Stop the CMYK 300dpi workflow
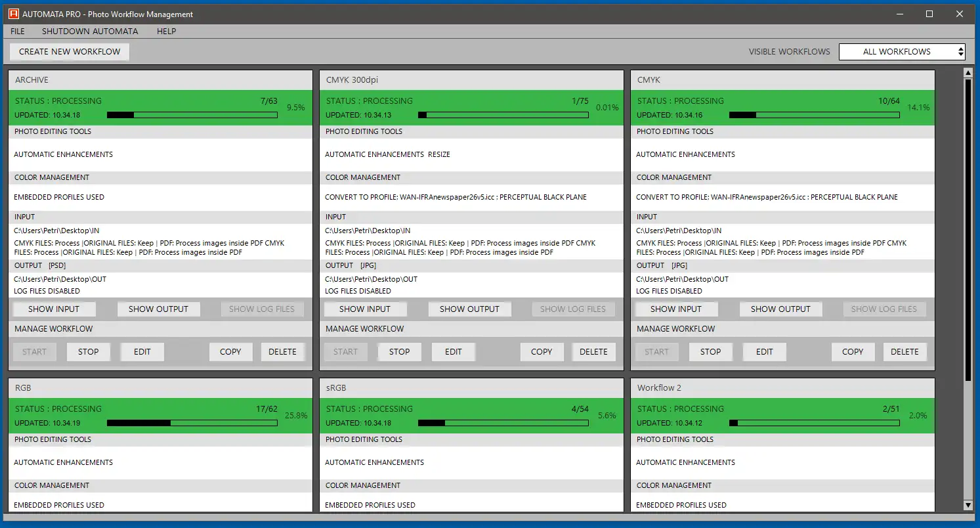 [x=400, y=352]
